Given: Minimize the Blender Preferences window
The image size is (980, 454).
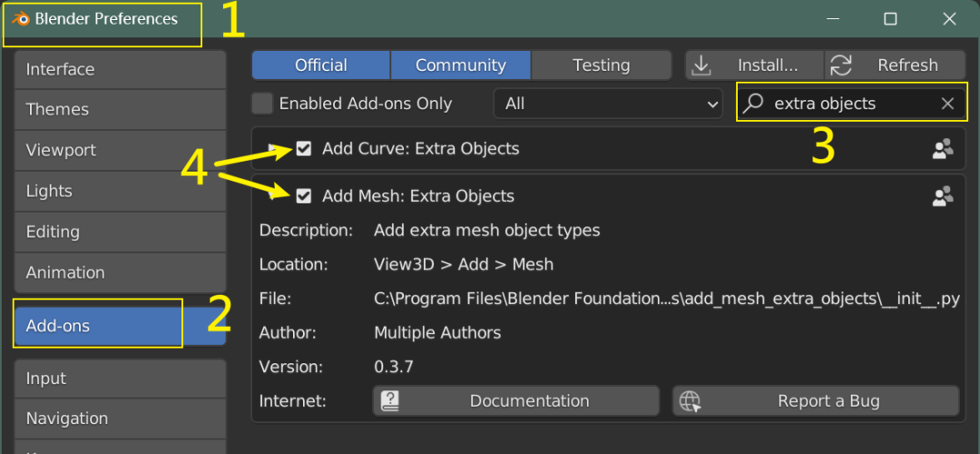Looking at the screenshot, I should tap(832, 19).
